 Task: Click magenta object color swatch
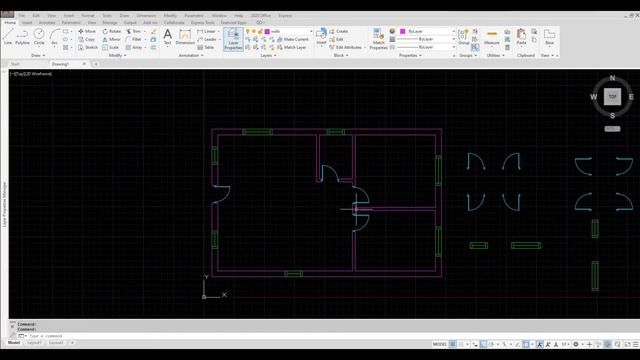402,31
